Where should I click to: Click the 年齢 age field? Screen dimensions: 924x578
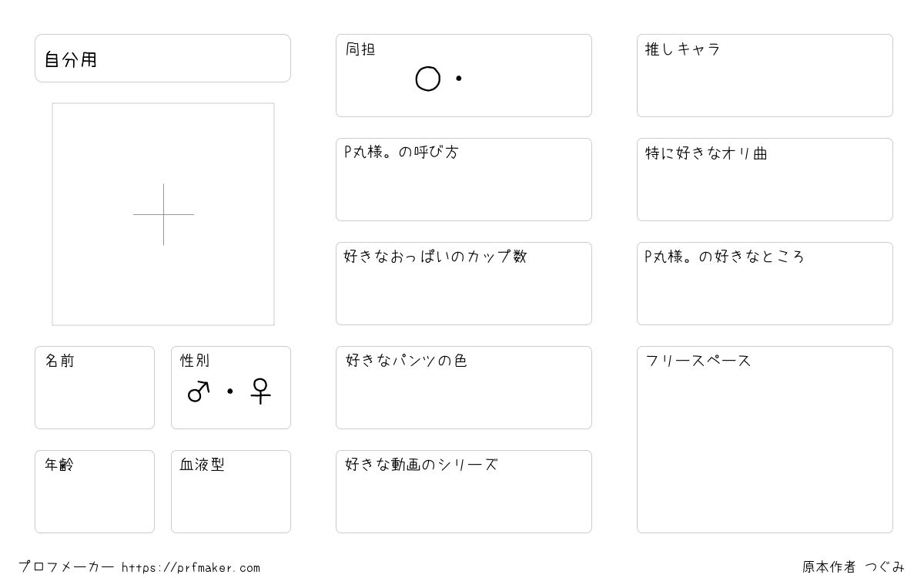pos(95,492)
